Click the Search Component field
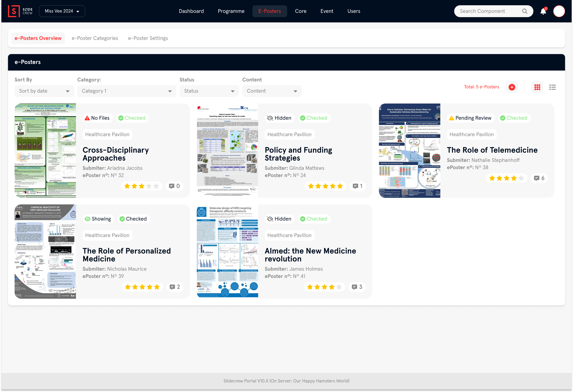Viewport: 573px width, 392px height. click(494, 11)
